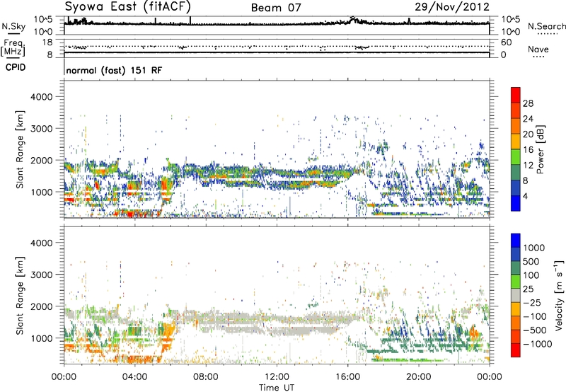Click the "Syowa East (fitACF)" plot title

(128, 7)
